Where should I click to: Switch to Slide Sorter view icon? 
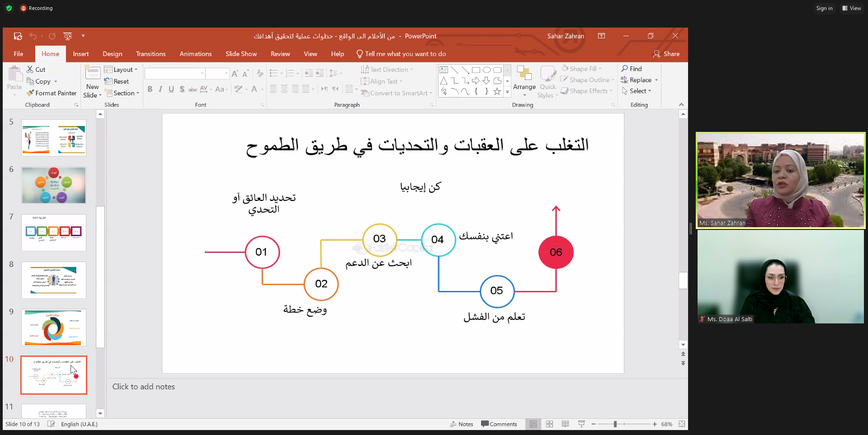(x=549, y=424)
